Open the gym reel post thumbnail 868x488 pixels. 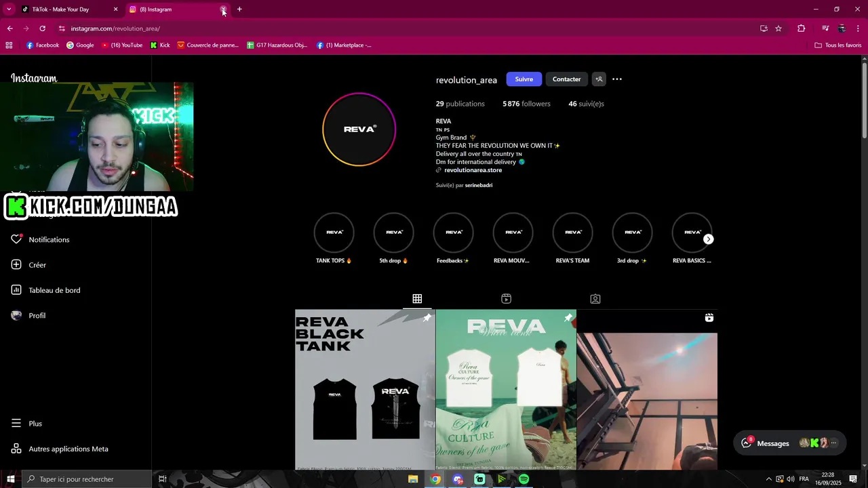(647, 390)
